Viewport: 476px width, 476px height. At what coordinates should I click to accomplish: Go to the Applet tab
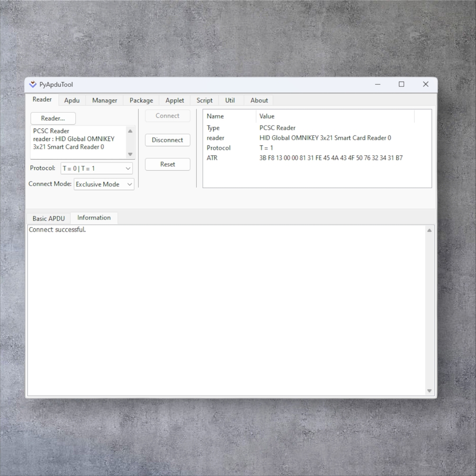pos(175,101)
